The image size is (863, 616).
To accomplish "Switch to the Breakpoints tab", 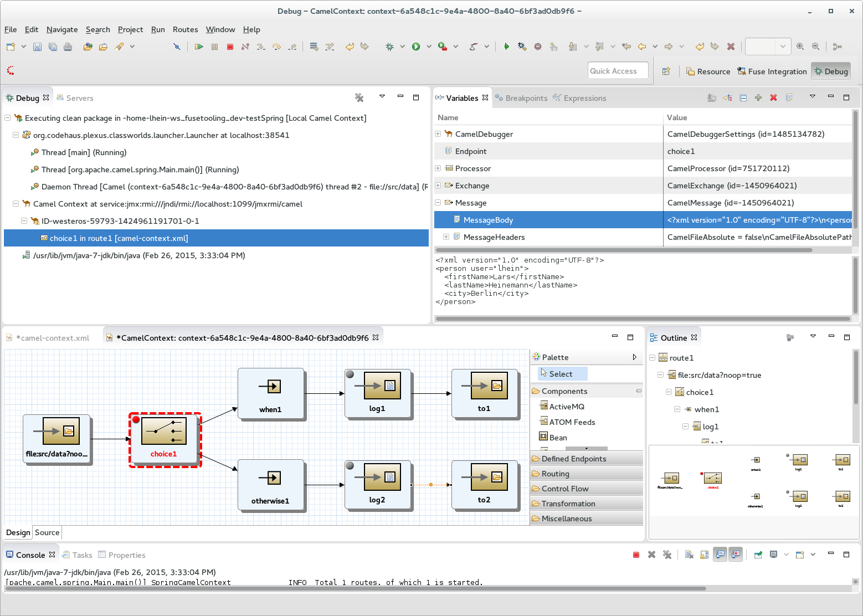I will (526, 98).
